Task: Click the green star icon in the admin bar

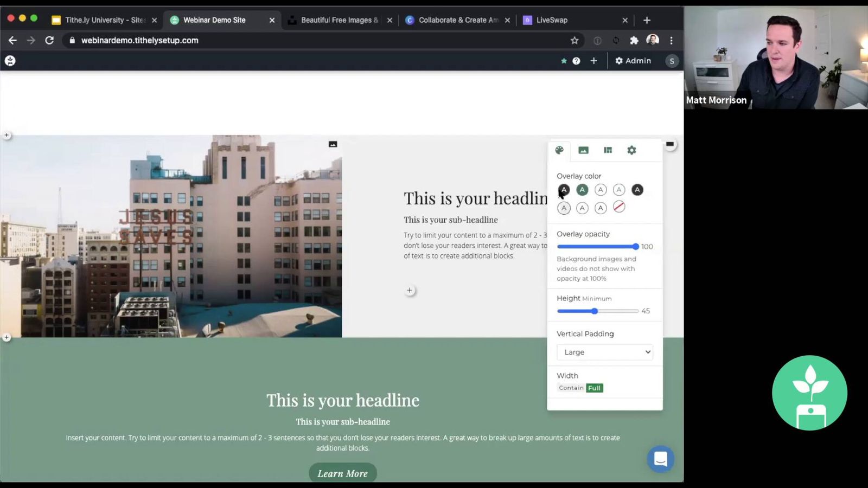Action: pyautogui.click(x=564, y=61)
